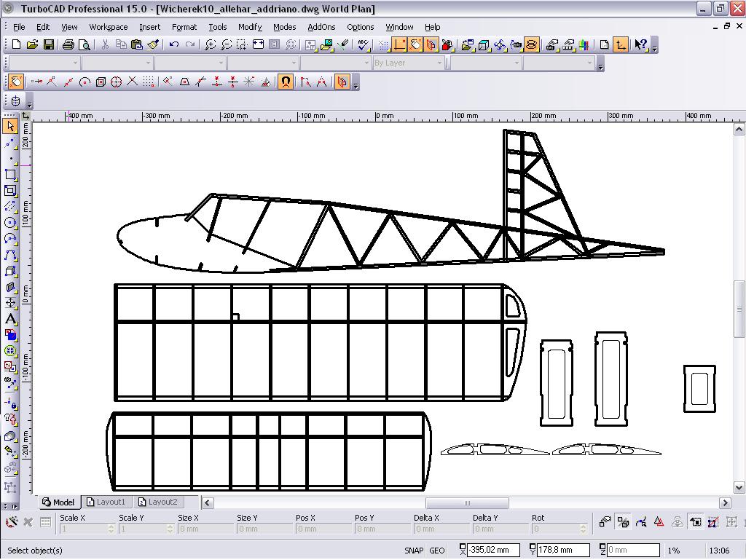Click the context Help pointer icon
This screenshot has width=746, height=560.
(x=640, y=44)
